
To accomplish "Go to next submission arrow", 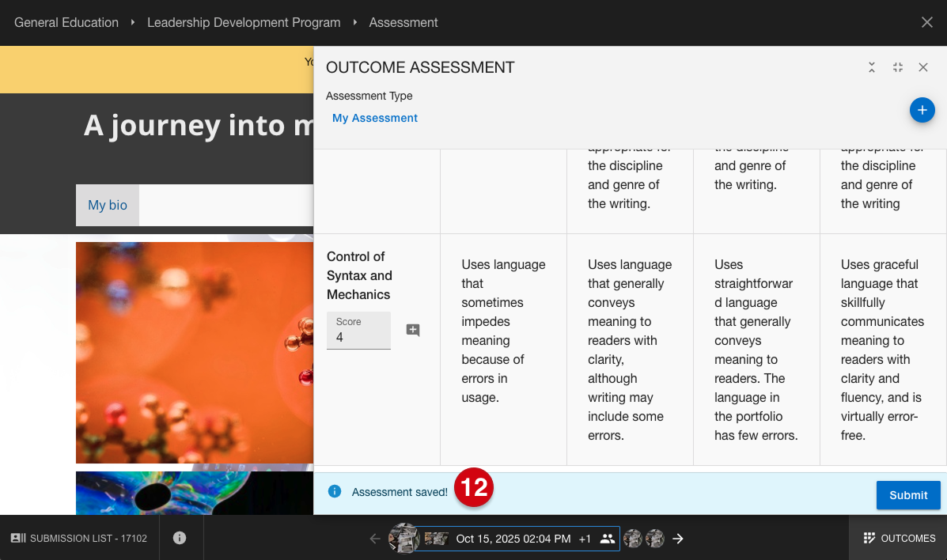I will click(678, 539).
